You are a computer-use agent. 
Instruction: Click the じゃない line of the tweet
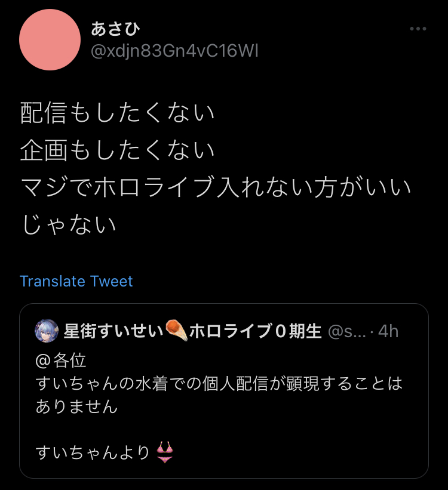[69, 224]
